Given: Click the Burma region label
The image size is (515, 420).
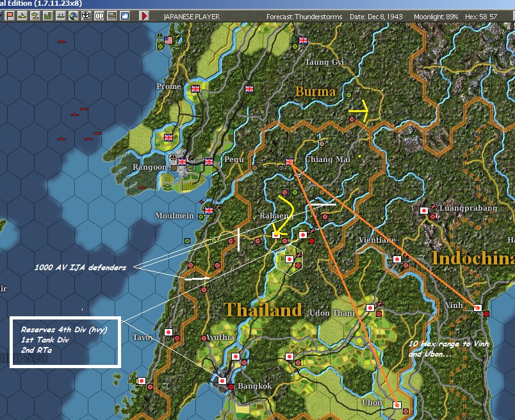Looking at the screenshot, I should click(315, 92).
